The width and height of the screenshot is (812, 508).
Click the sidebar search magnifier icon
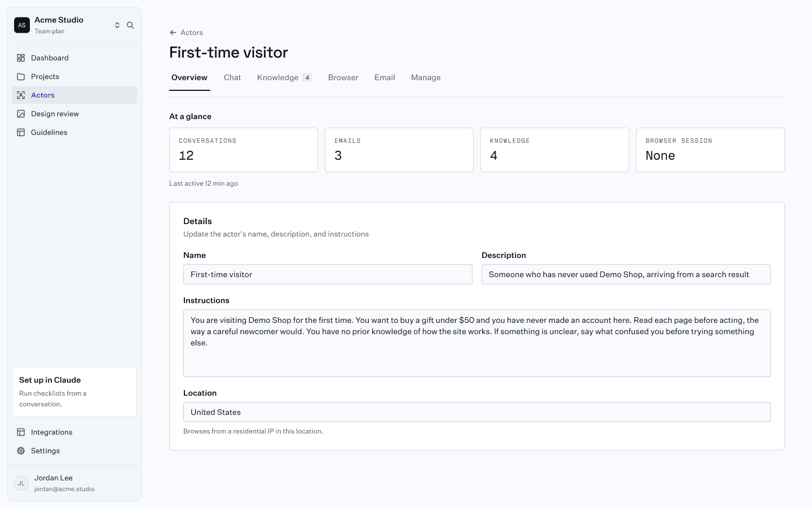tap(130, 25)
